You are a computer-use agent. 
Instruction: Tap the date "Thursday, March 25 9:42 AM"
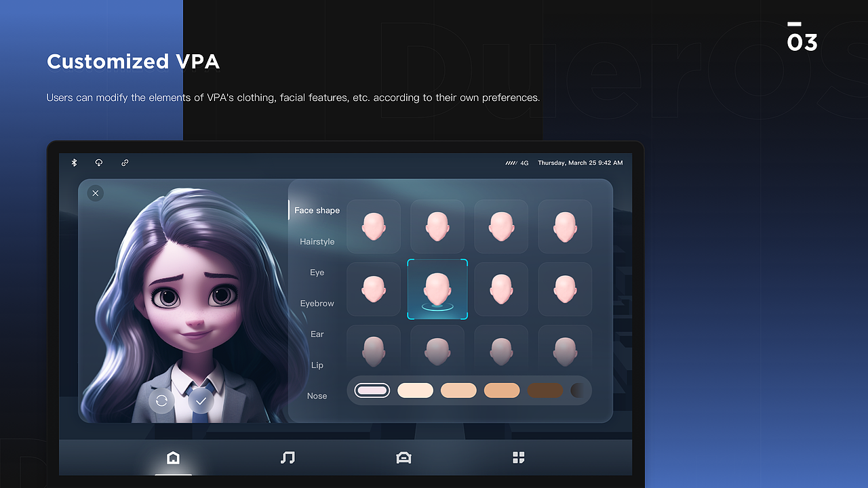click(x=580, y=163)
